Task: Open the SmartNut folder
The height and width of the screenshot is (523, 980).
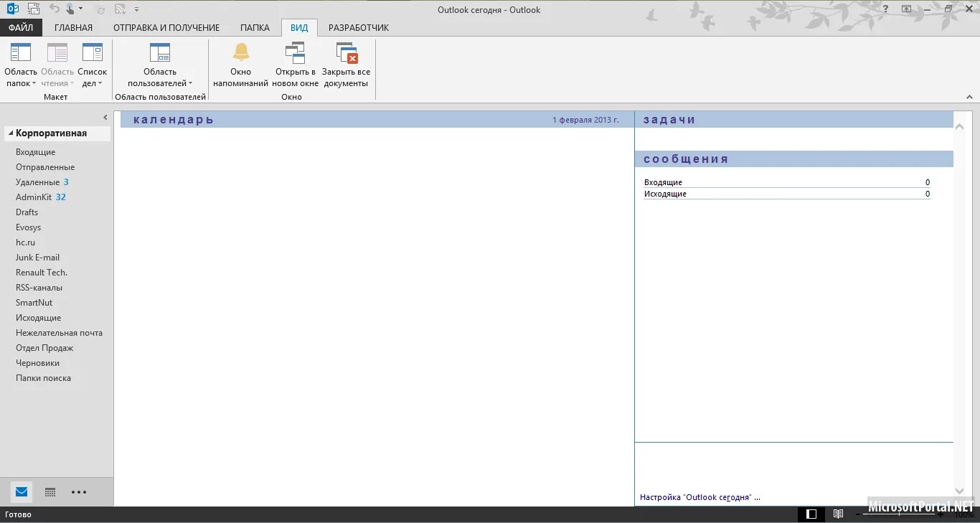Action: coord(34,303)
